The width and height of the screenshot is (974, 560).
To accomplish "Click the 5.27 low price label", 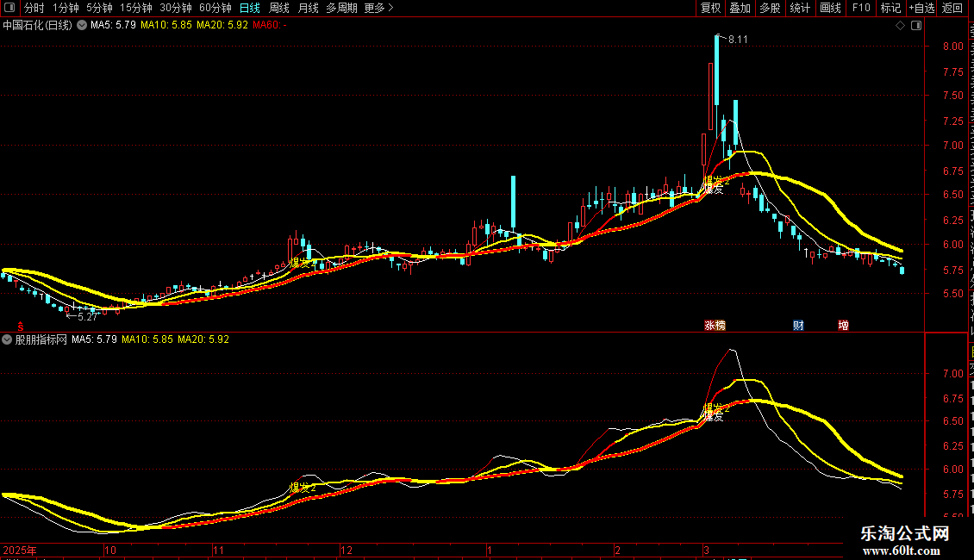I will click(88, 317).
